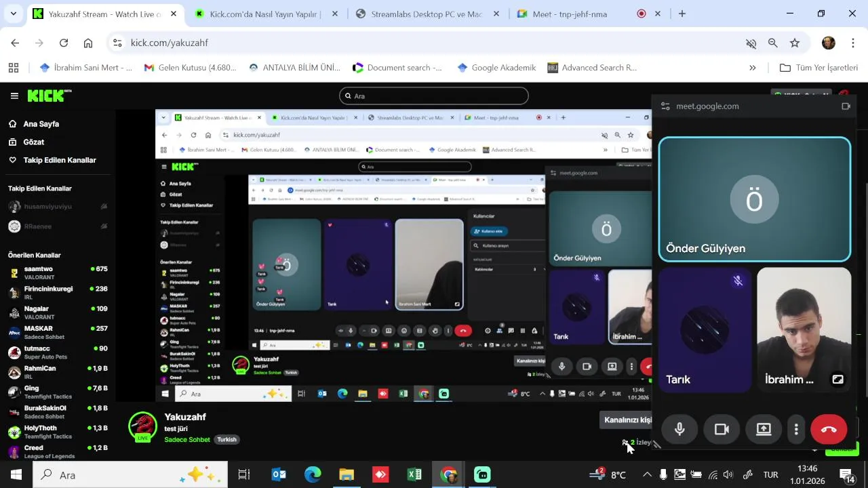Click the tab muted speaker icon in address bar
Image resolution: width=868 pixels, height=488 pixels.
751,43
